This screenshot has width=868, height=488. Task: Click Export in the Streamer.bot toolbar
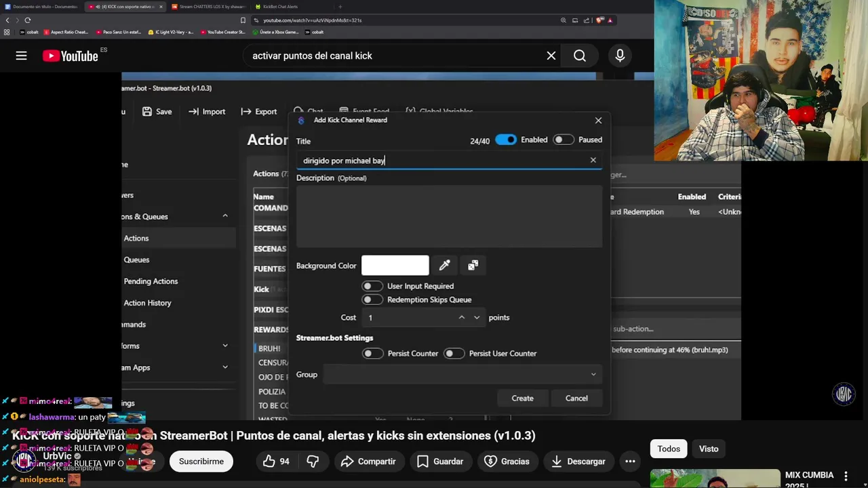[x=258, y=112]
